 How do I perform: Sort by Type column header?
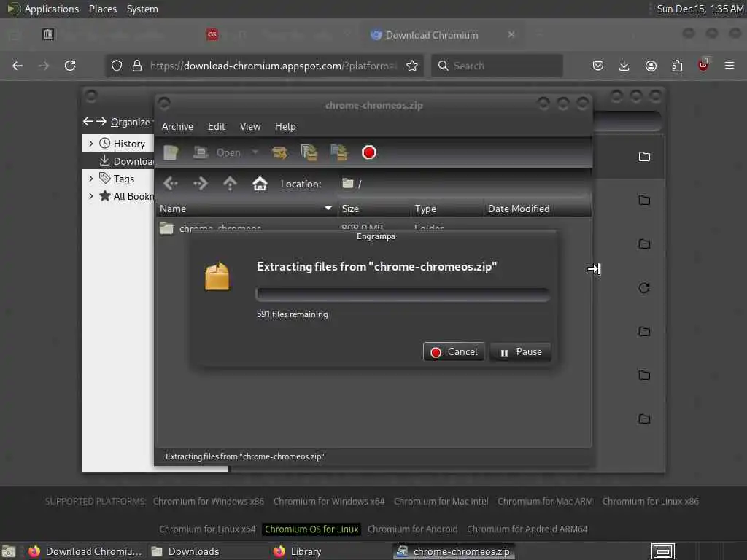tap(447, 209)
